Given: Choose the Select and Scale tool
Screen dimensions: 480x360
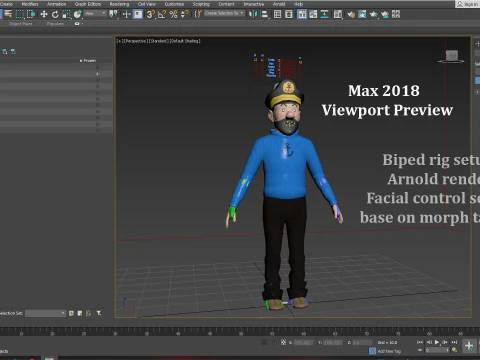Looking at the screenshot, I should (66, 14).
